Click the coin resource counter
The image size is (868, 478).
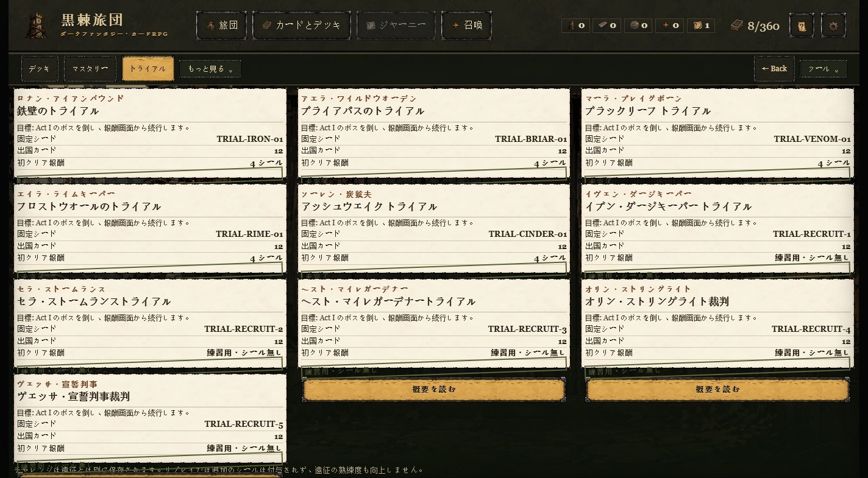point(638,26)
